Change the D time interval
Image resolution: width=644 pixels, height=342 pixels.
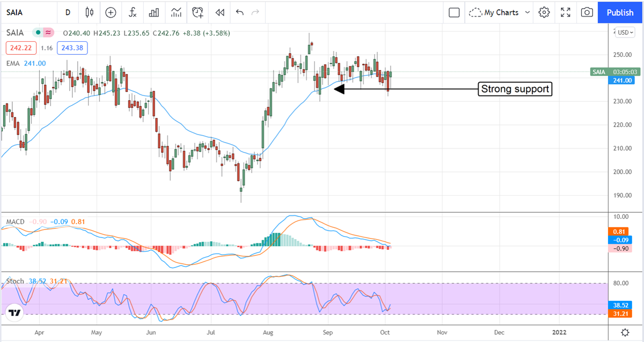(x=68, y=12)
